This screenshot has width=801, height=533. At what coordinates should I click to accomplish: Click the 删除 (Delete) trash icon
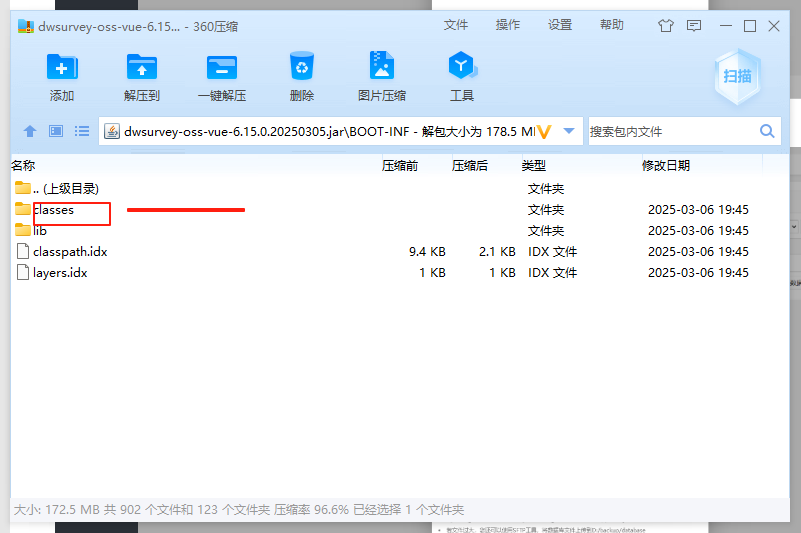click(302, 69)
